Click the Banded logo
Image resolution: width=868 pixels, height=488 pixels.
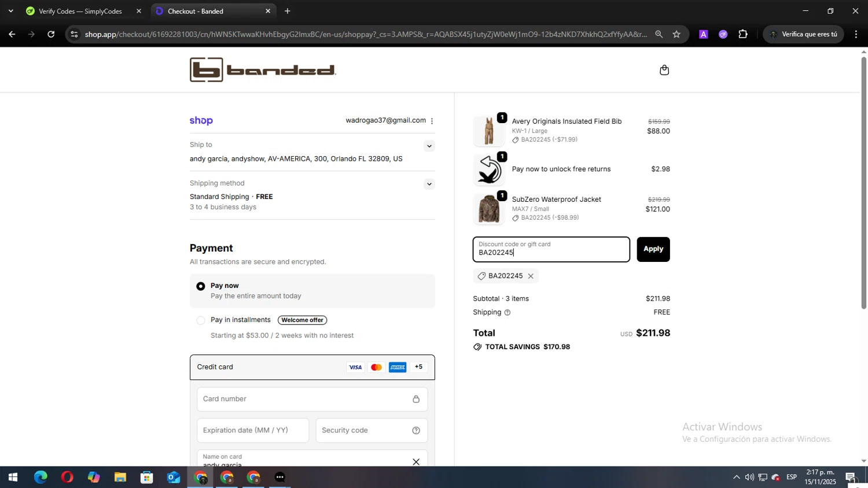(x=263, y=70)
